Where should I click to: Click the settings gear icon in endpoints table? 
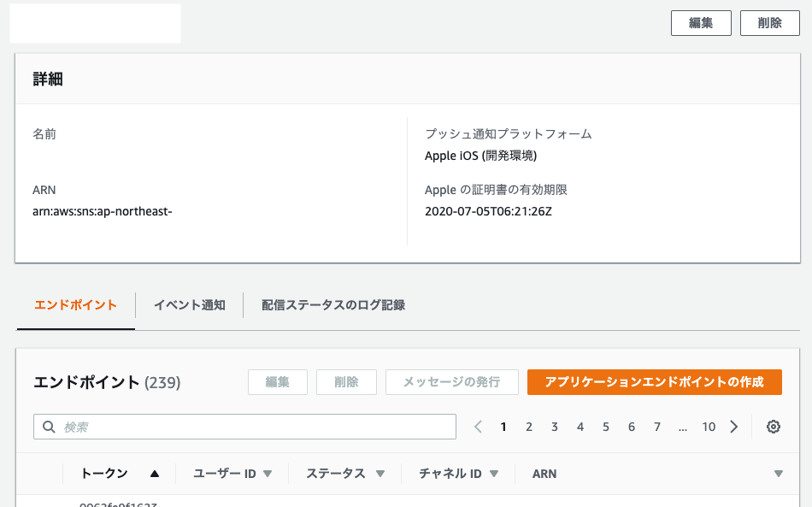(774, 427)
